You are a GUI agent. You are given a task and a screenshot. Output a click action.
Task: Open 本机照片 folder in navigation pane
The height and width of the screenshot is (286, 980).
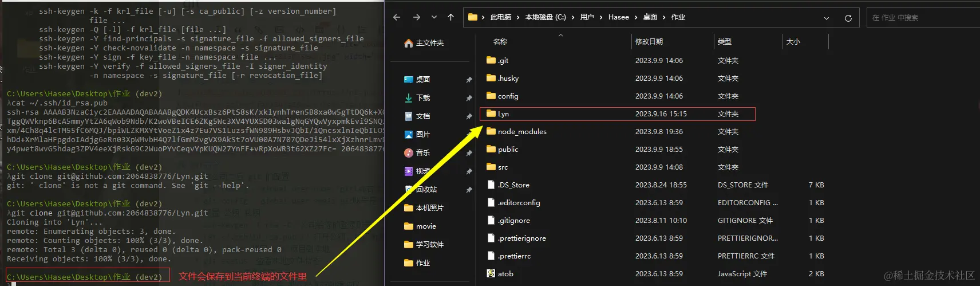424,208
